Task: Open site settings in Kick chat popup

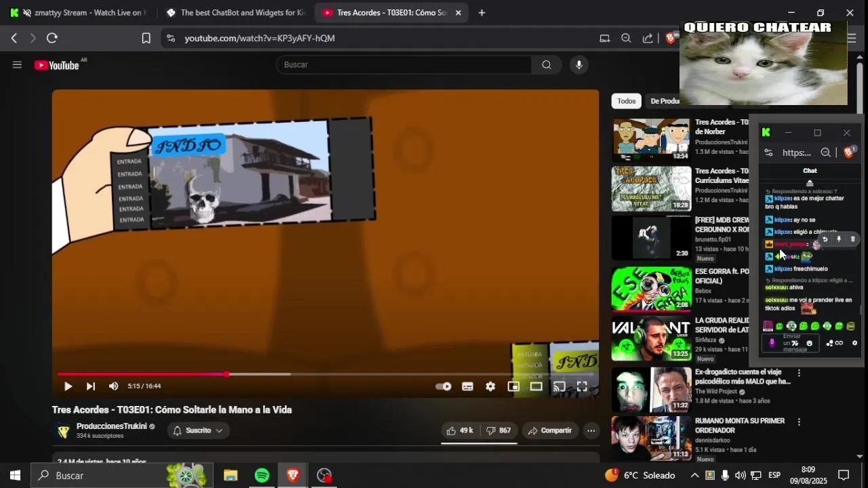Action: [768, 152]
